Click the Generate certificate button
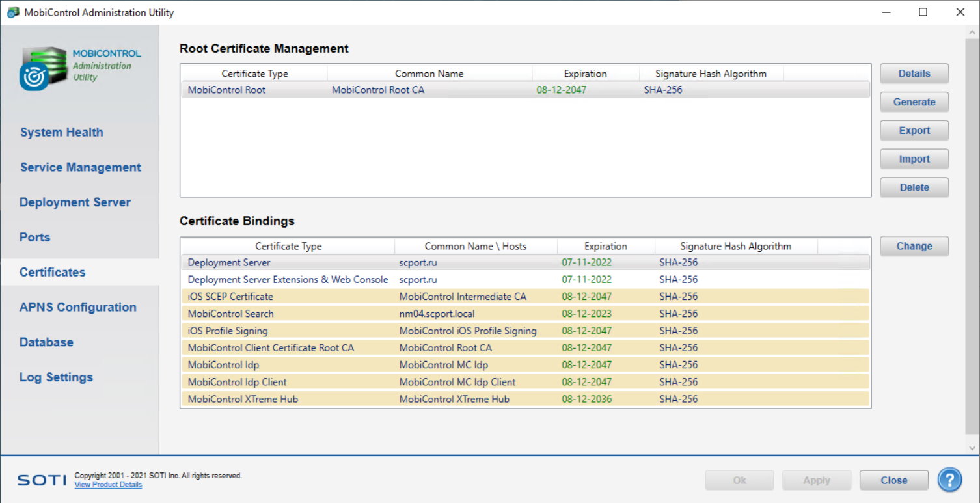980x503 pixels. (914, 102)
